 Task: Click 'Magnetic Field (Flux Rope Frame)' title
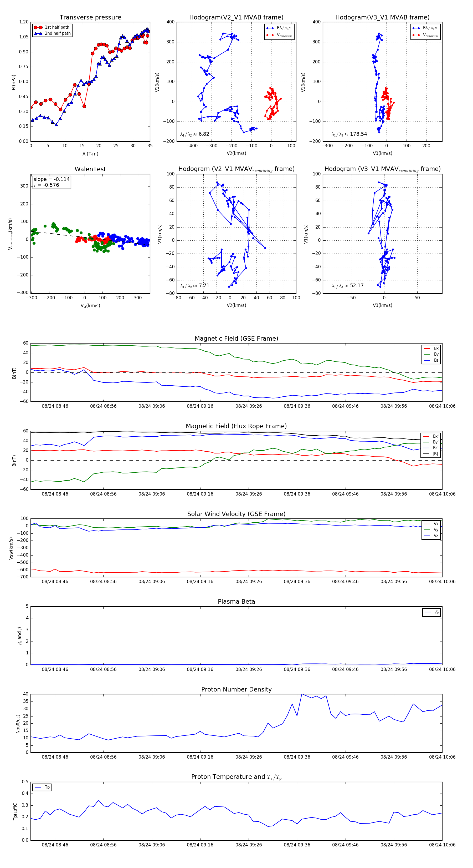236,426
